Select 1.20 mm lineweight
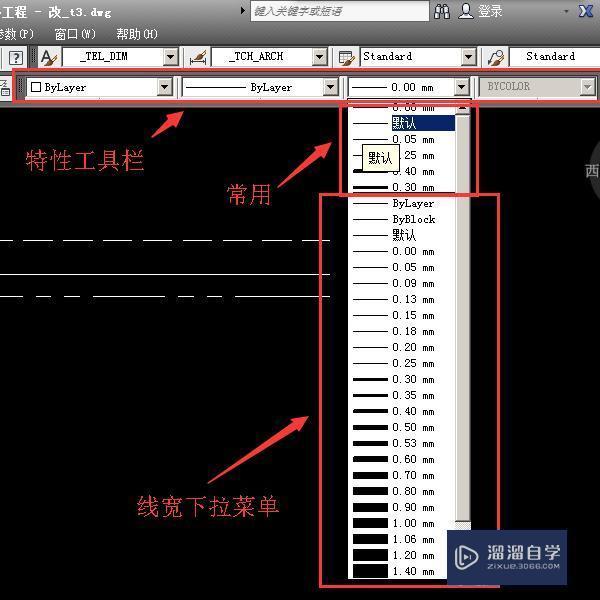Screen dimensions: 600x600 (x=400, y=555)
